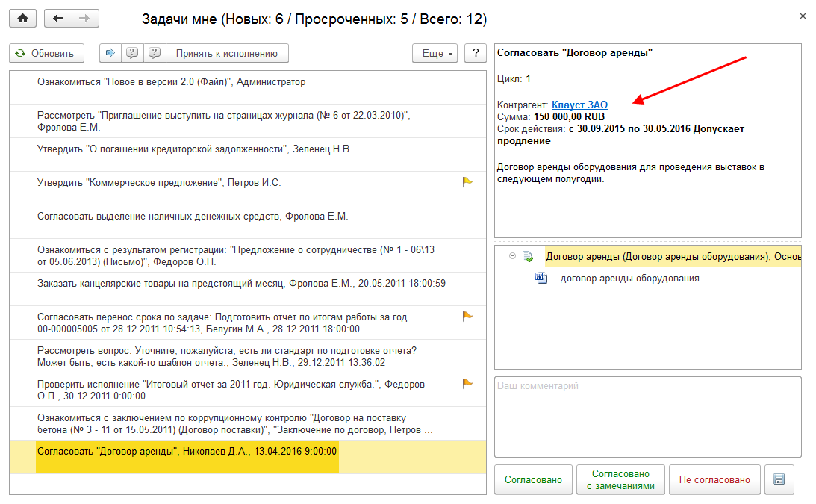Click the forward arrow navigation button
This screenshot has width=816, height=504.
[84, 19]
